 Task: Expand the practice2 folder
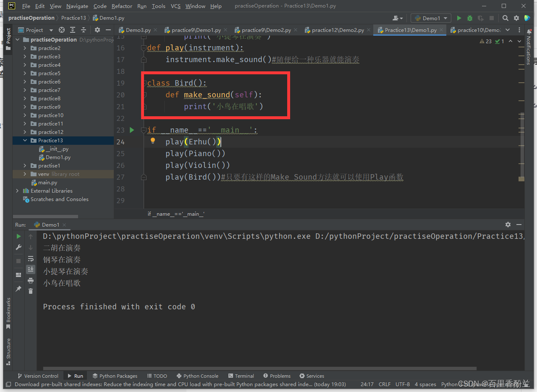tap(25, 48)
